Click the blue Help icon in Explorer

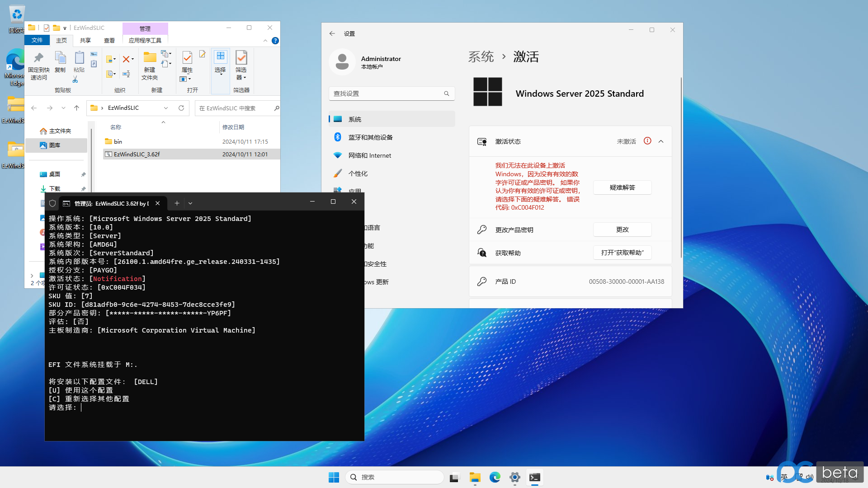[x=275, y=41]
